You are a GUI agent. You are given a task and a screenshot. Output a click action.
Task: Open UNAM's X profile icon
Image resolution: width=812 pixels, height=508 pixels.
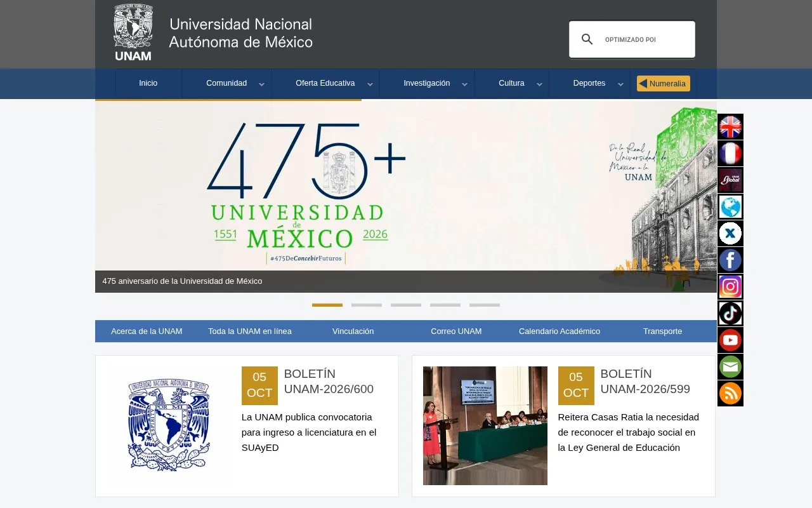[x=730, y=234]
